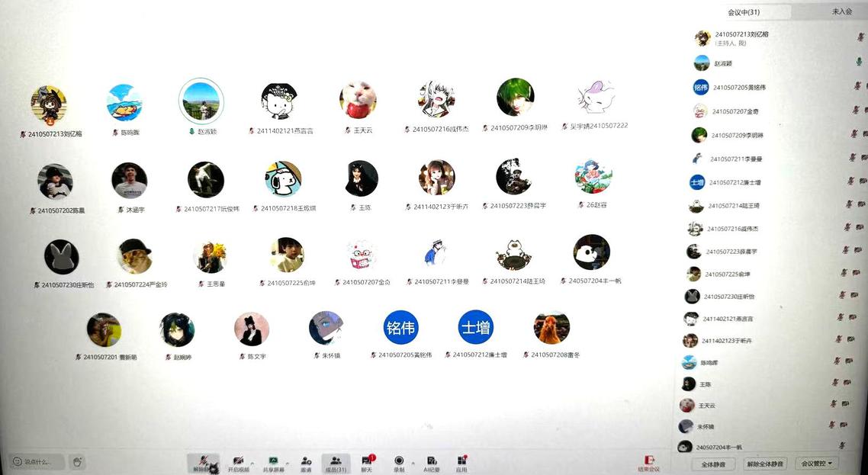Click the 邀请 invite icon
This screenshot has height=475, width=868.
coord(306,462)
